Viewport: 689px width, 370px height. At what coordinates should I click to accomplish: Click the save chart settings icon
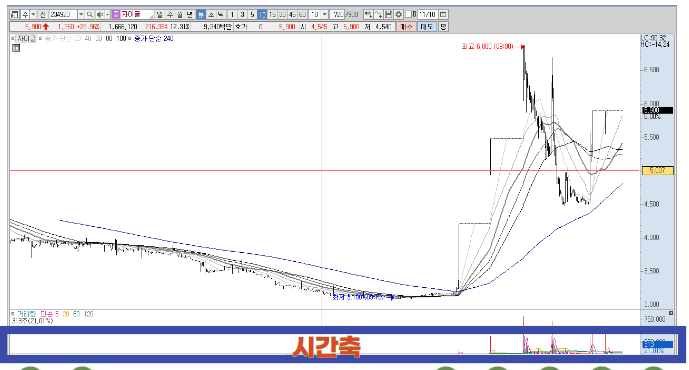click(x=388, y=15)
